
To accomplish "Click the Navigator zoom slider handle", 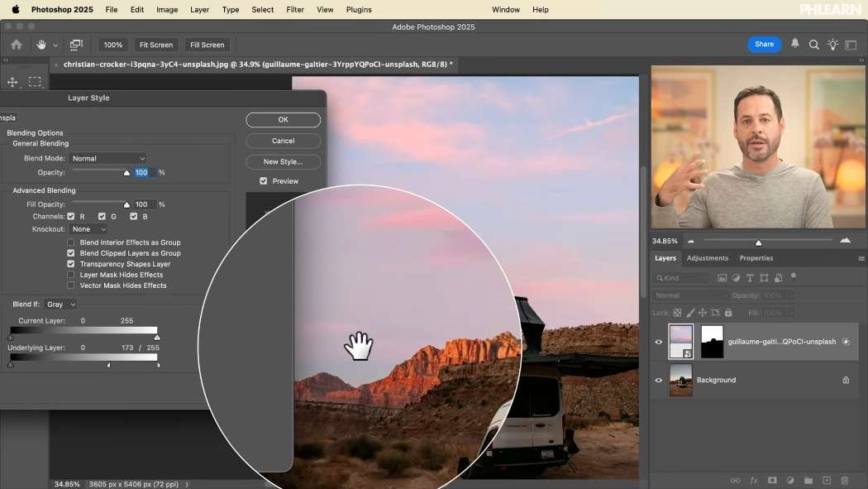I will pos(758,242).
